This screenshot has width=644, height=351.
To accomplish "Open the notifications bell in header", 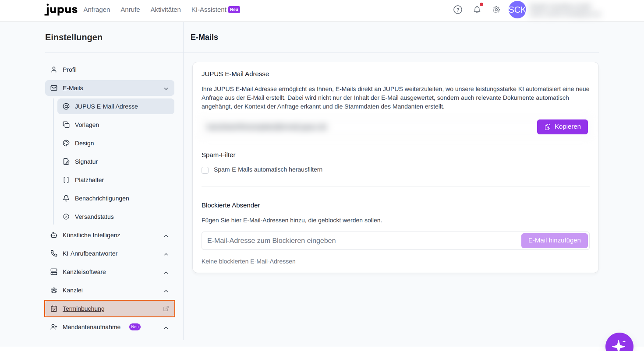I will (x=477, y=10).
